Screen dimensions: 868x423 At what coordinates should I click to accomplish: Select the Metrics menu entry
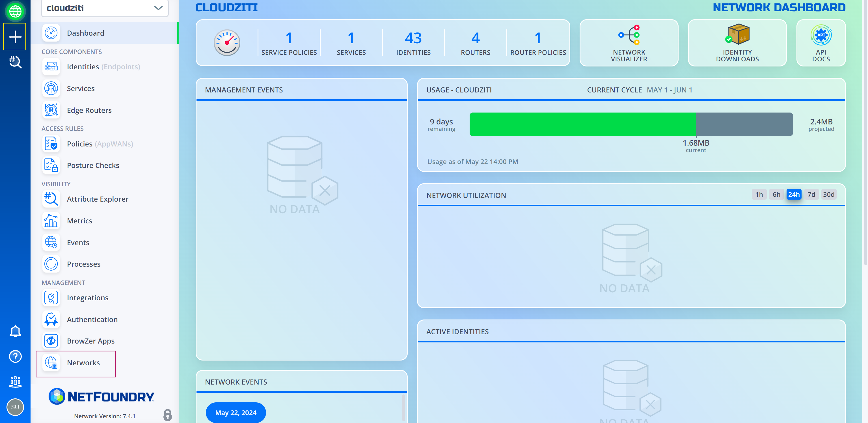[x=105, y=221]
